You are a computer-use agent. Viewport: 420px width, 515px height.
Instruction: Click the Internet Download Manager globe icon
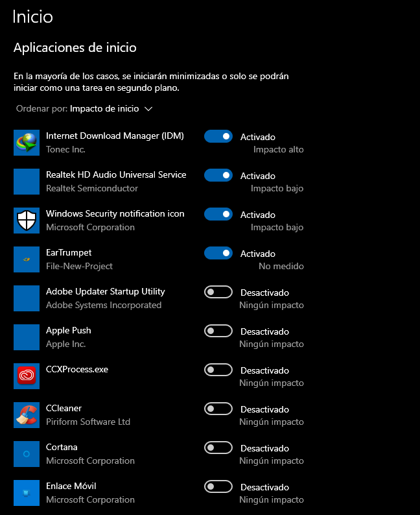[x=27, y=143]
